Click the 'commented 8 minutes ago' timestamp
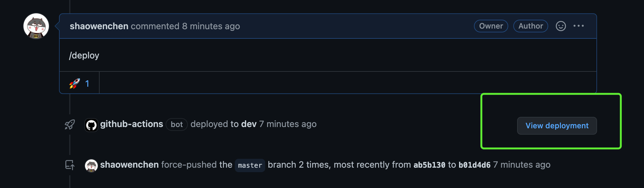Screen dimensions: 644x188 (x=185, y=26)
